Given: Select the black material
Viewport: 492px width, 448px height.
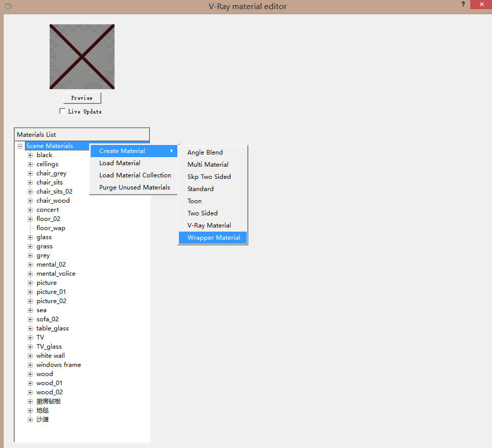Looking at the screenshot, I should [44, 155].
